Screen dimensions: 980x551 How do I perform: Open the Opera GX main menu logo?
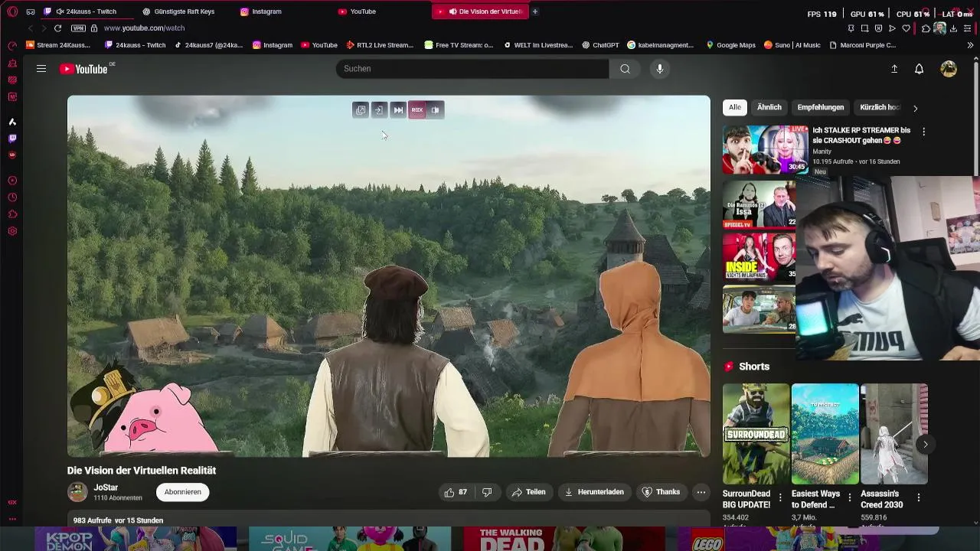12,11
